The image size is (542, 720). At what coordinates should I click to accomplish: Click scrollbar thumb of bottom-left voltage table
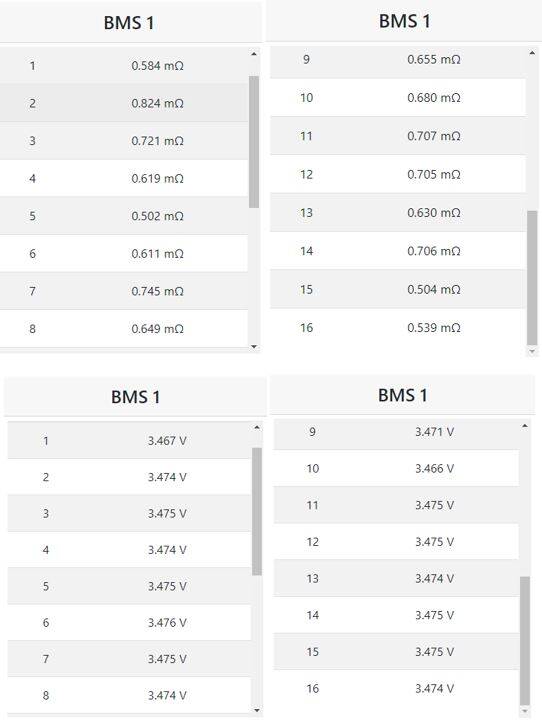(x=257, y=512)
